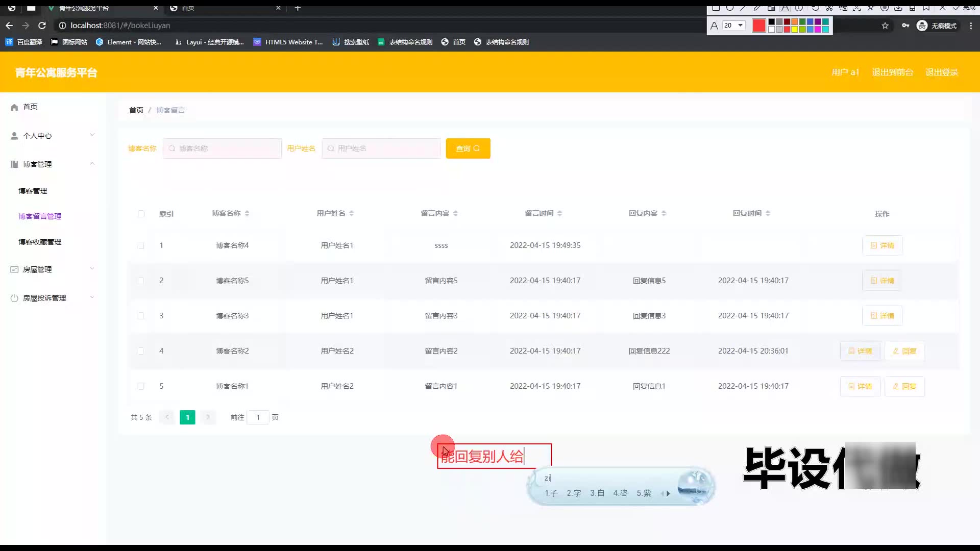980x551 pixels.
Task: Open 博客管理 submenu item
Action: click(33, 191)
